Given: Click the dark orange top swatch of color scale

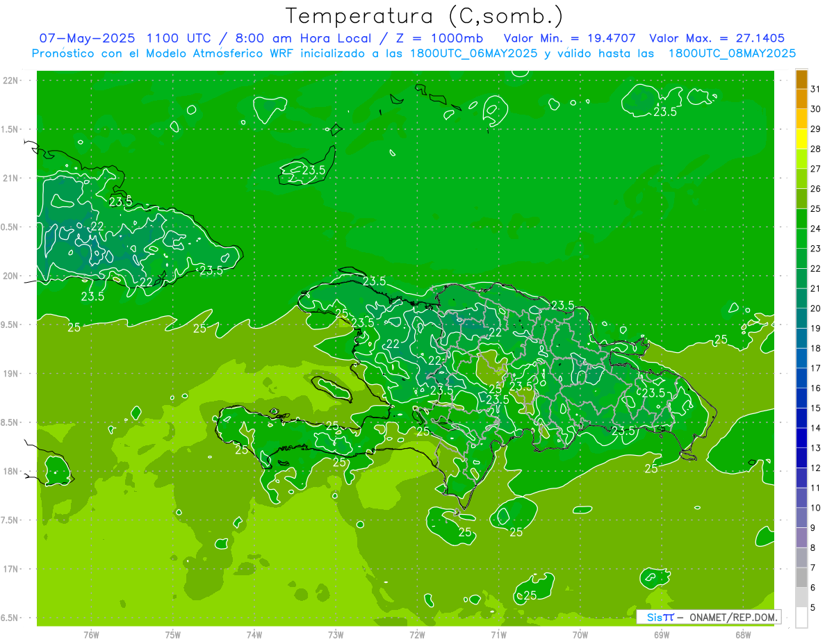Looking at the screenshot, I should click(801, 79).
